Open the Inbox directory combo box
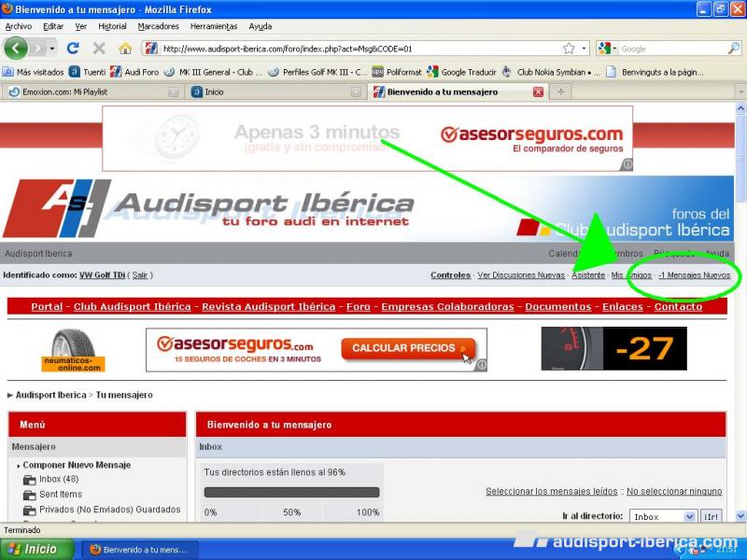747x560 pixels. (x=663, y=517)
